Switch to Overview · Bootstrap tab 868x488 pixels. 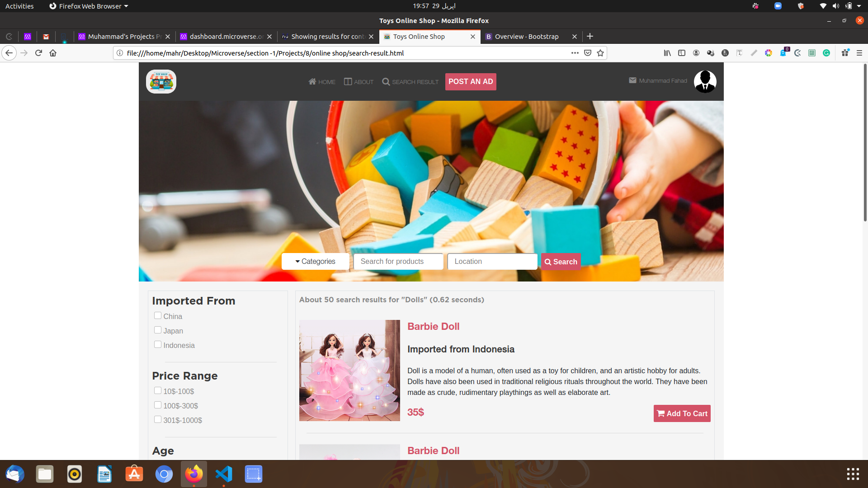(526, 37)
